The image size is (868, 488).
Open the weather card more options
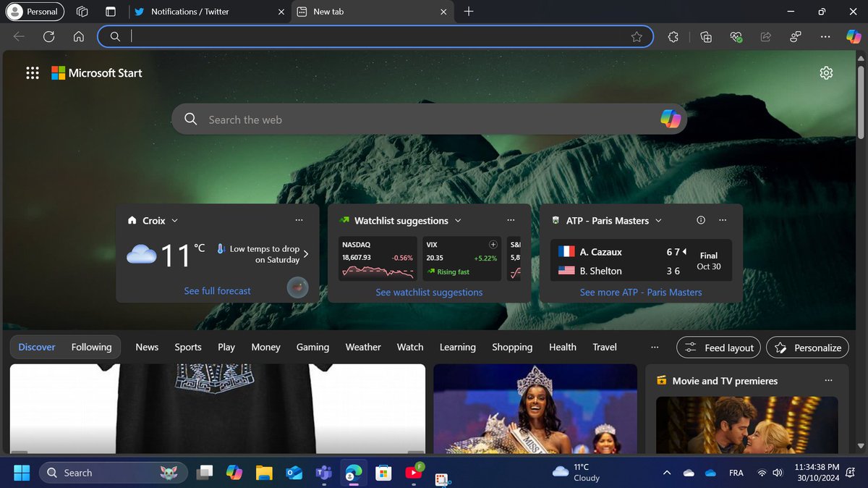pyautogui.click(x=299, y=221)
